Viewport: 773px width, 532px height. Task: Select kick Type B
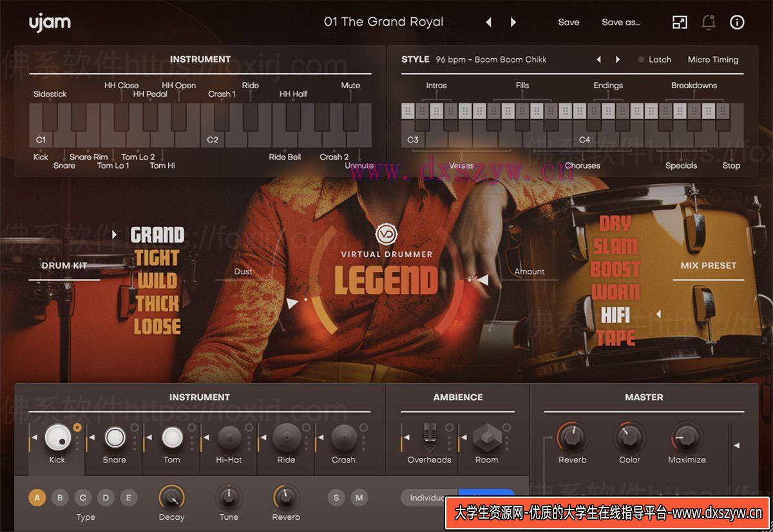[x=60, y=497]
